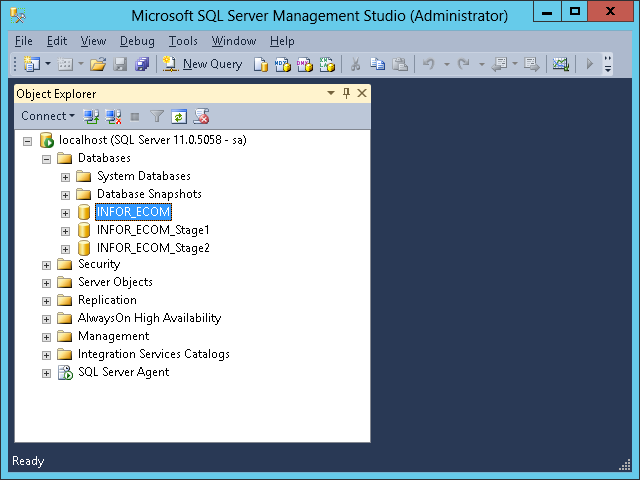Click the Disconnect icon in Object Explorer
The width and height of the screenshot is (640, 480).
click(114, 116)
